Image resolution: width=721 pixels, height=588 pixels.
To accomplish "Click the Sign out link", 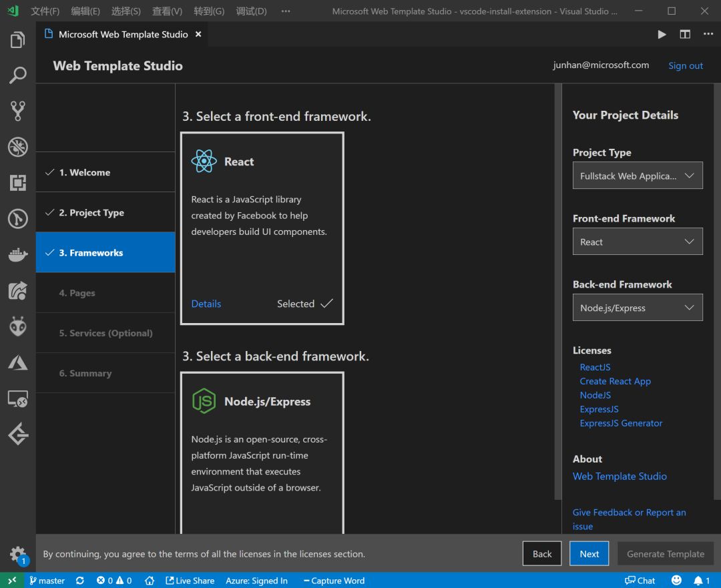I will 685,66.
